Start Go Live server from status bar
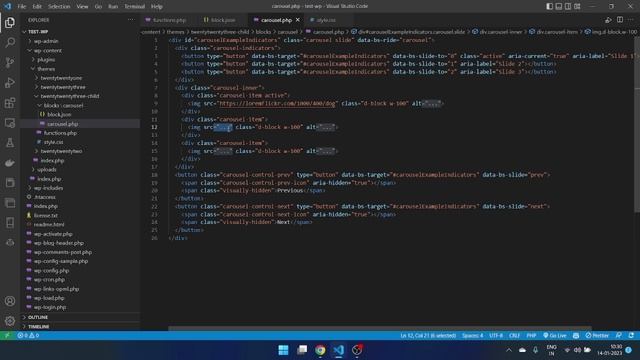Screen dimensions: 640x360 [x=555, y=336]
